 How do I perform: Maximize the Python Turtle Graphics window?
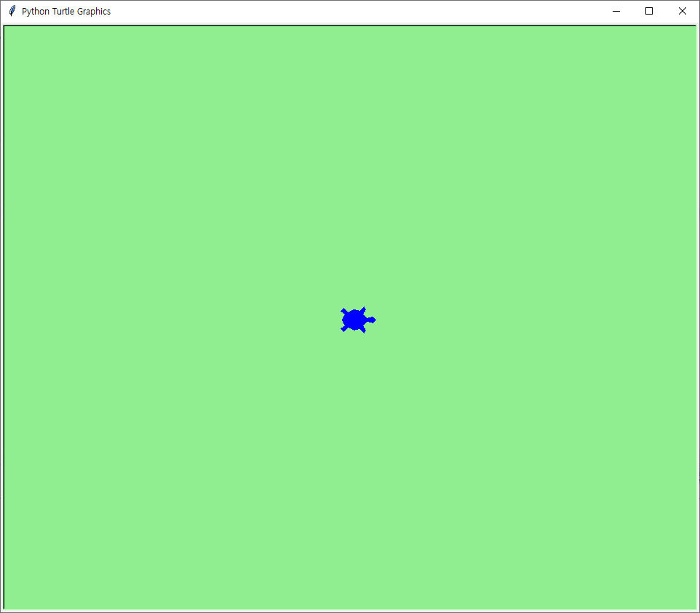click(x=649, y=11)
